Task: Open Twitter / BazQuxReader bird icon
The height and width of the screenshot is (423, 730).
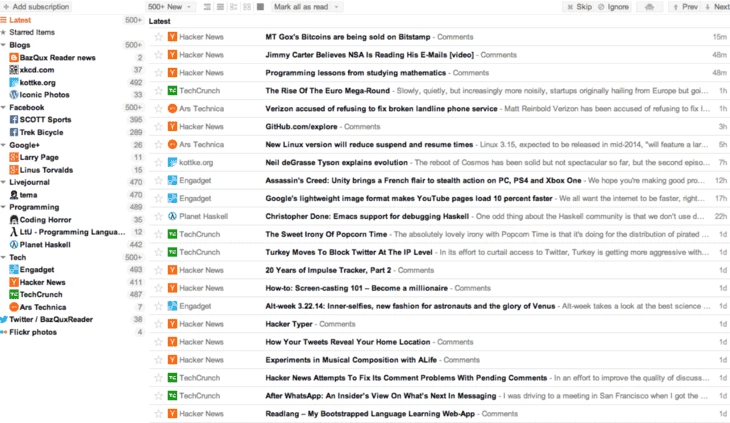Action: tap(4, 319)
